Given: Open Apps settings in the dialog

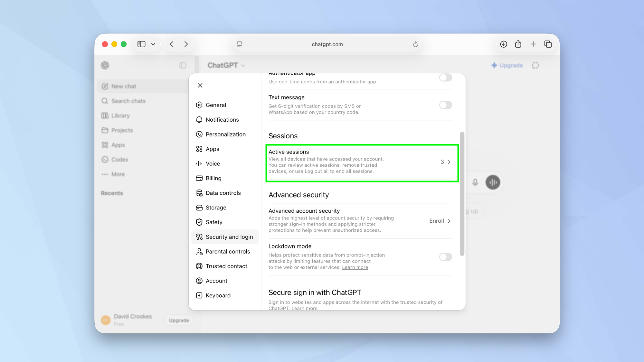Looking at the screenshot, I should [x=225, y=149].
